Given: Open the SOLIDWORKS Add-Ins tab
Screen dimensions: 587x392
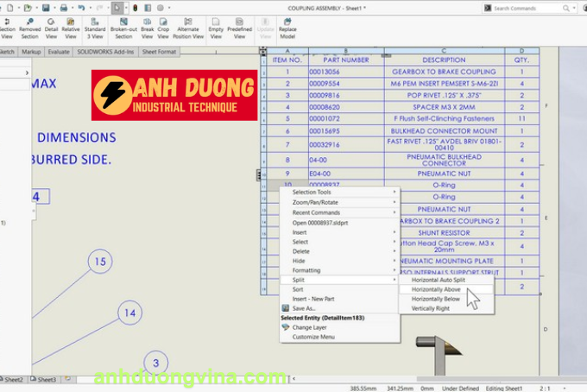Looking at the screenshot, I should tap(105, 52).
